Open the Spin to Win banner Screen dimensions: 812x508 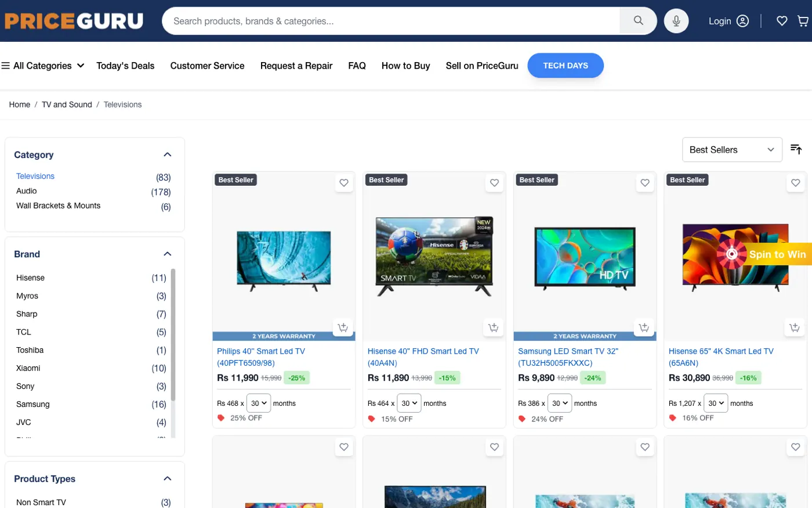pyautogui.click(x=763, y=254)
